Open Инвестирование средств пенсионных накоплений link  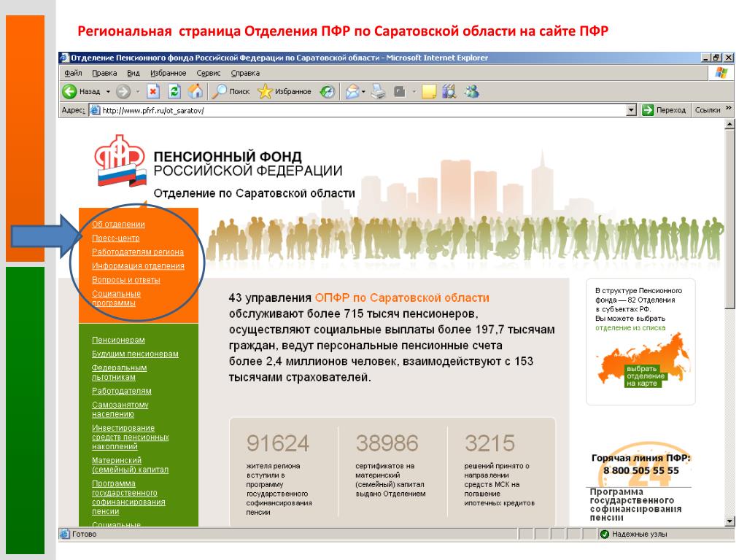(x=131, y=437)
